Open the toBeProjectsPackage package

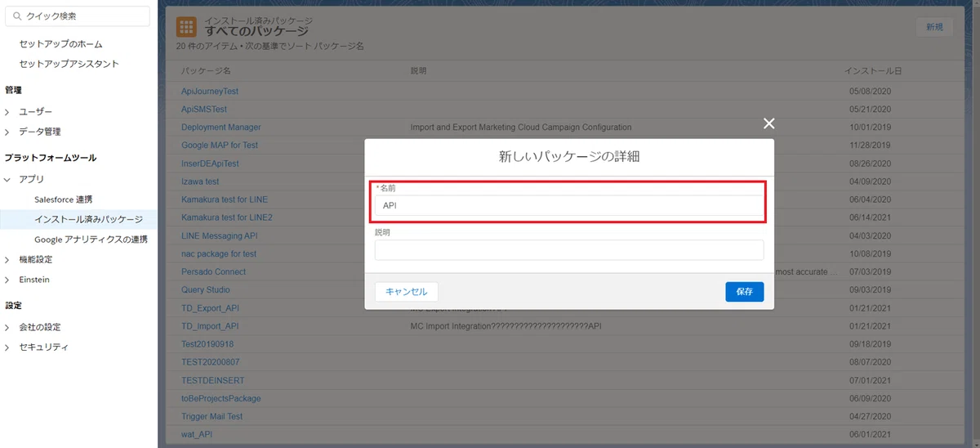221,398
